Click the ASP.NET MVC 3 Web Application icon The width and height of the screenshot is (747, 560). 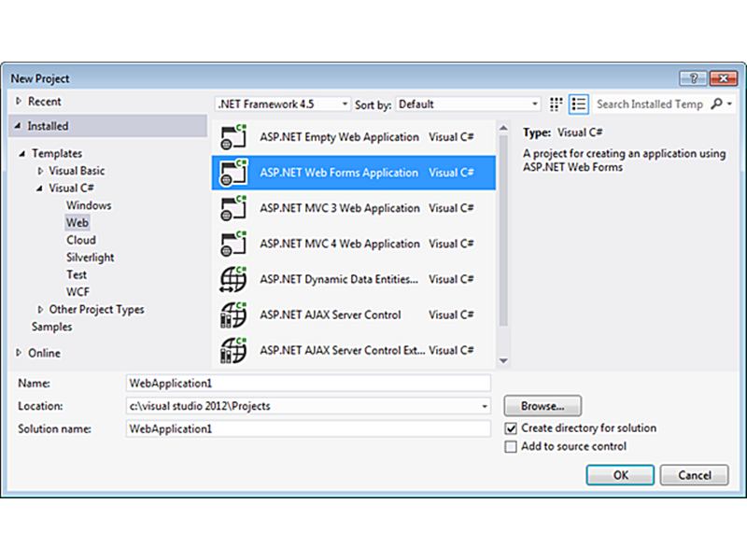[233, 208]
